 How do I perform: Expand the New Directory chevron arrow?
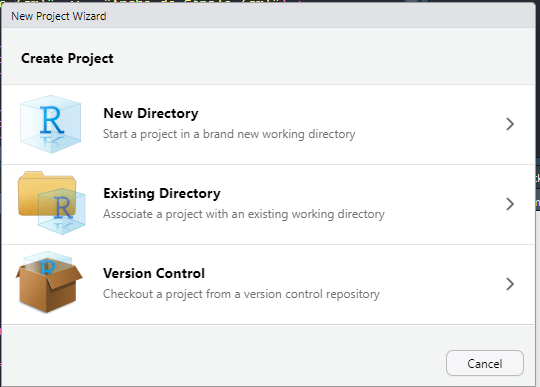[510, 124]
